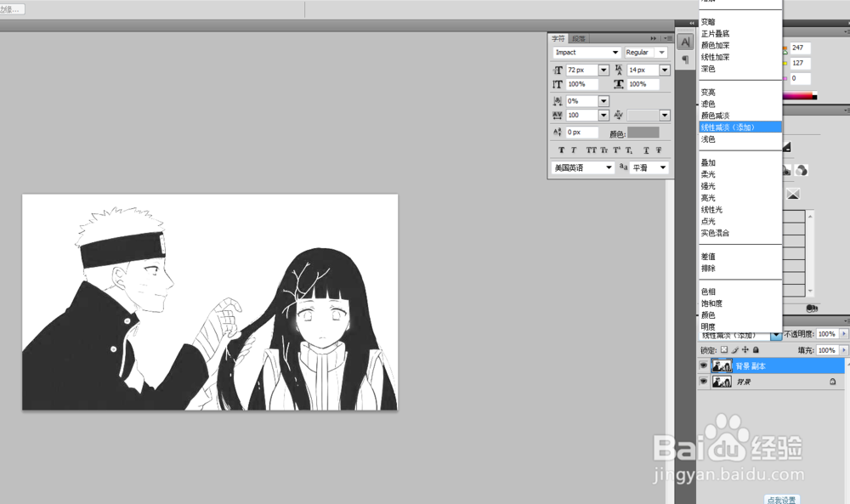Lock position move icon
This screenshot has height=504, width=850.
745,350
